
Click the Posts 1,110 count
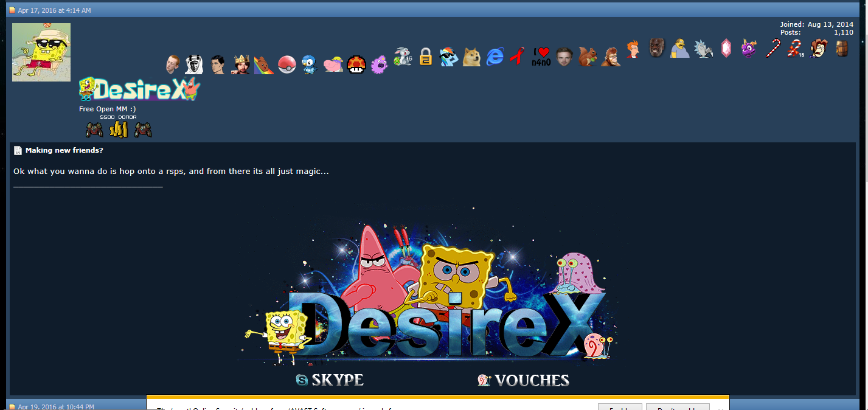pyautogui.click(x=817, y=32)
